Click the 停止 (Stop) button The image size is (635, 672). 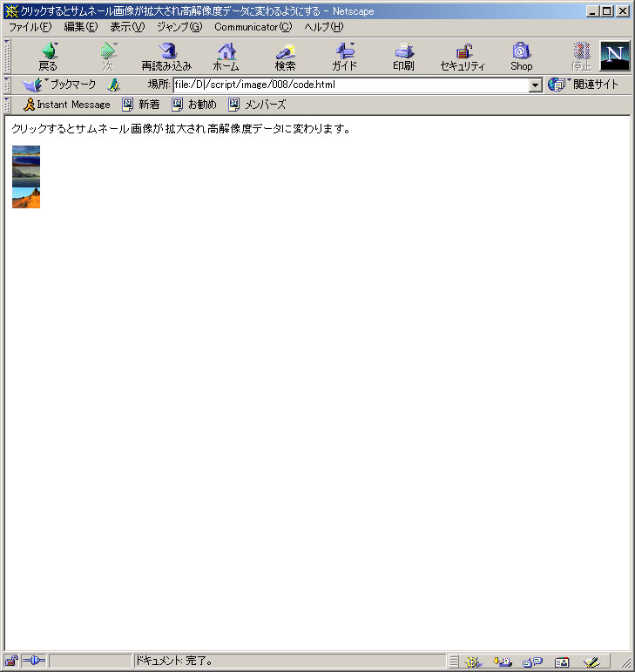[581, 56]
